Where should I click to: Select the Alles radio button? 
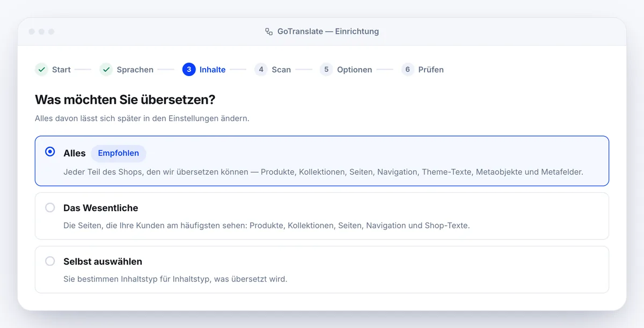[50, 152]
